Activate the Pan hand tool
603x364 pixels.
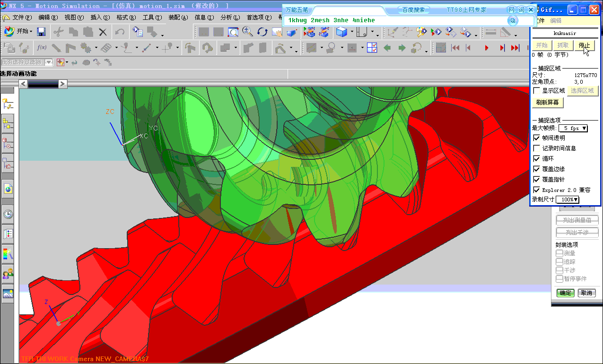pyautogui.click(x=277, y=32)
